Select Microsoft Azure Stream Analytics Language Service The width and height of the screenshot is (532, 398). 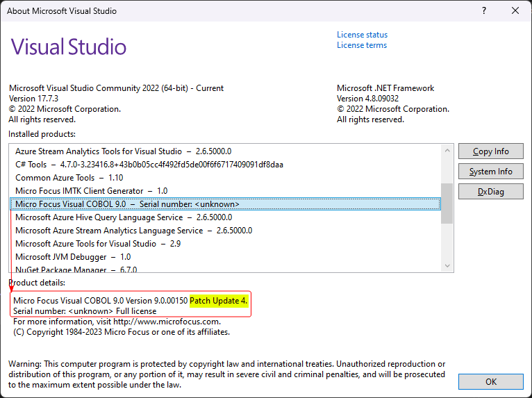(x=133, y=231)
